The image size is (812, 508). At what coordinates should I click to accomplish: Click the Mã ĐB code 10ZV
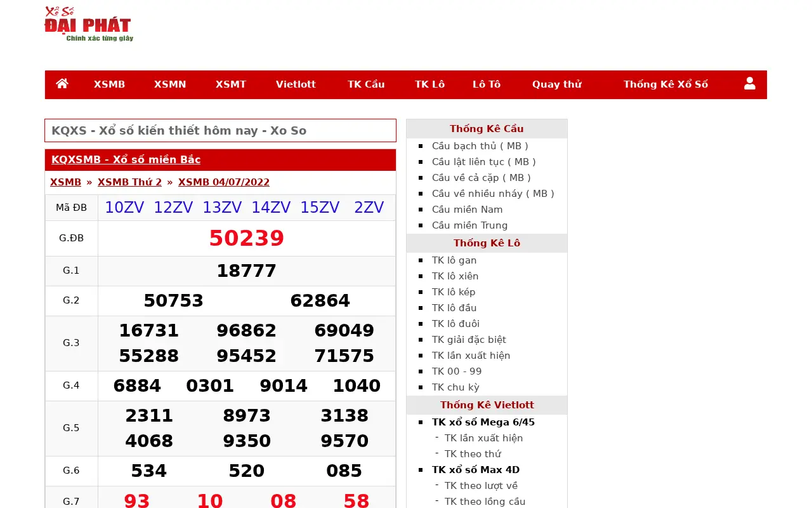click(x=124, y=208)
